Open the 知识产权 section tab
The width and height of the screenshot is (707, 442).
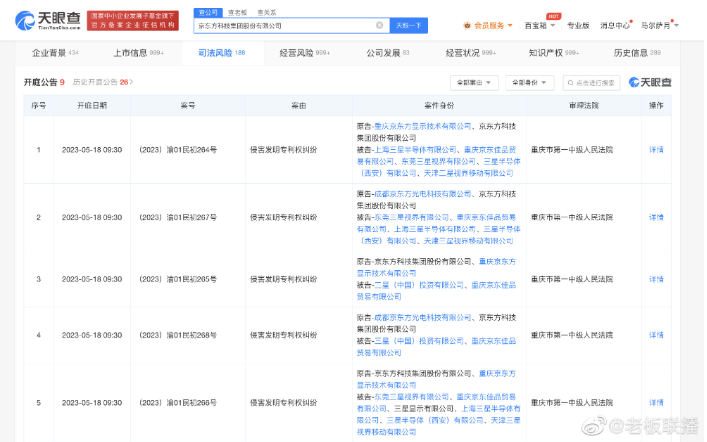tap(554, 53)
